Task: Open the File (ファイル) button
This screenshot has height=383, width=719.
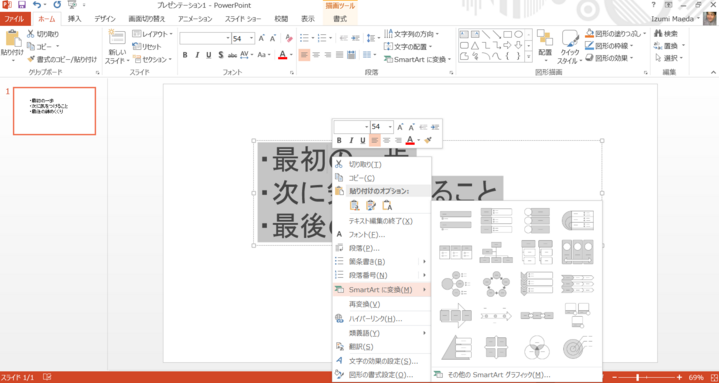Action: (x=16, y=19)
